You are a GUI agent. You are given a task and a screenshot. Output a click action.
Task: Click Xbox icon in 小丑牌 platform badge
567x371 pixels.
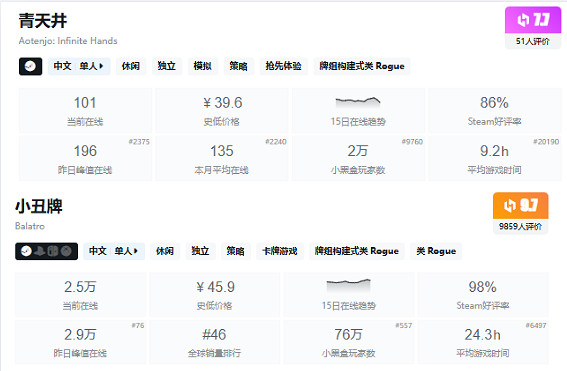[66, 251]
